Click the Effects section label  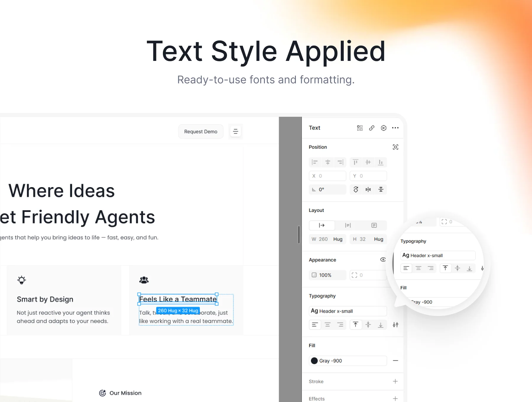click(x=317, y=398)
